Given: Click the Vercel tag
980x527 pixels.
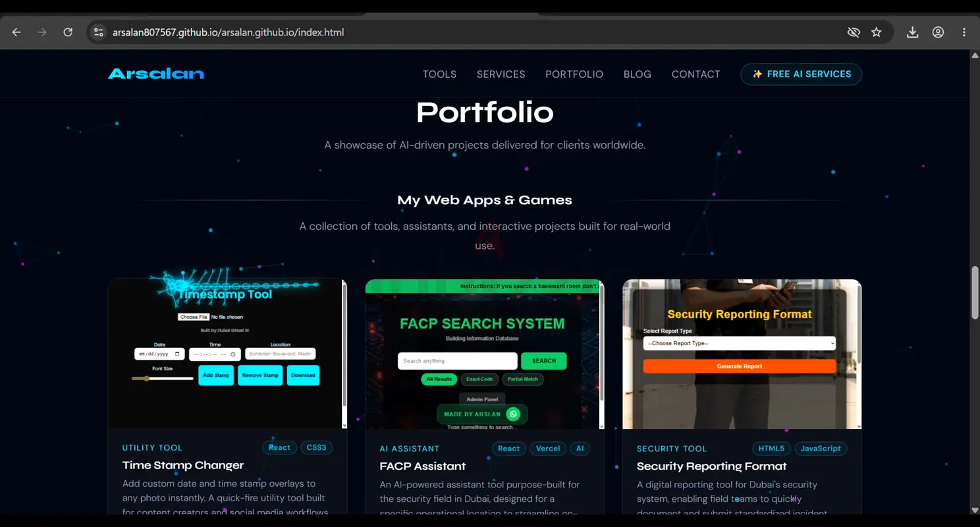Looking at the screenshot, I should (x=548, y=449).
